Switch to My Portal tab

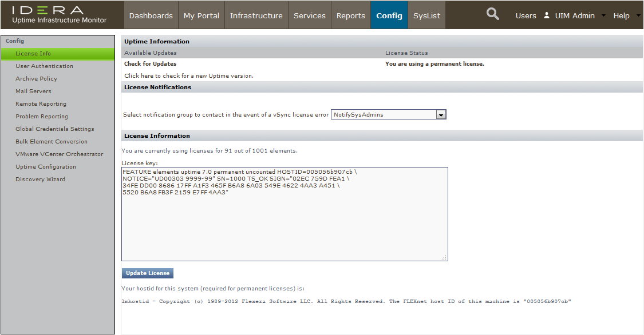(202, 15)
